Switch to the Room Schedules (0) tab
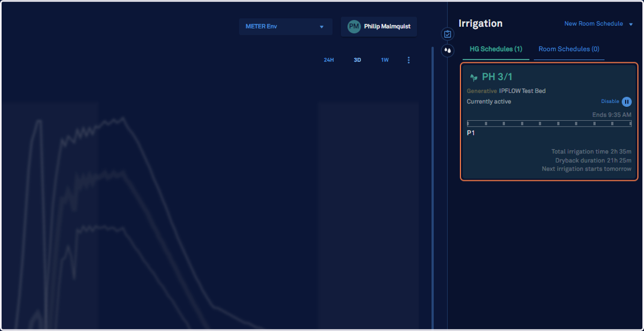The image size is (644, 331). (x=569, y=49)
